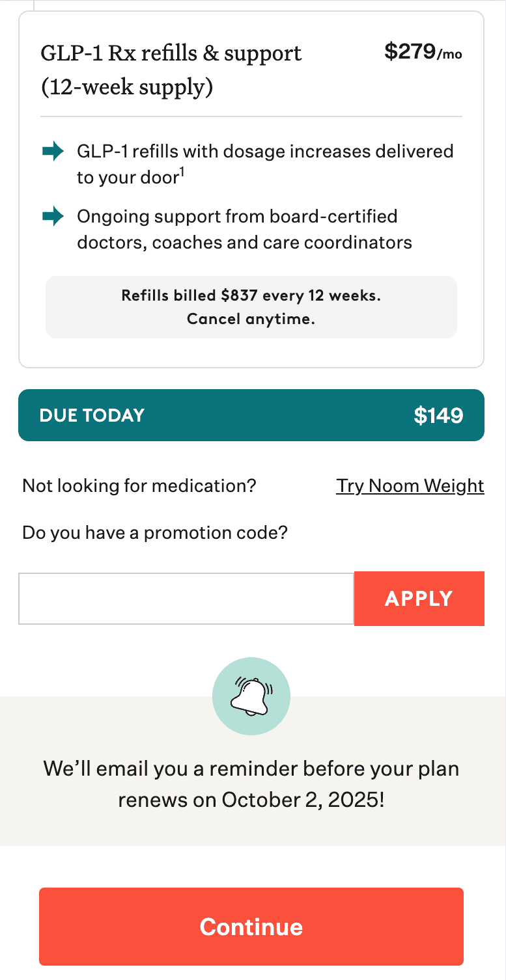This screenshot has height=980, width=506.
Task: Click the October 2, 2025 renewal reminder text
Action: pyautogui.click(x=251, y=799)
